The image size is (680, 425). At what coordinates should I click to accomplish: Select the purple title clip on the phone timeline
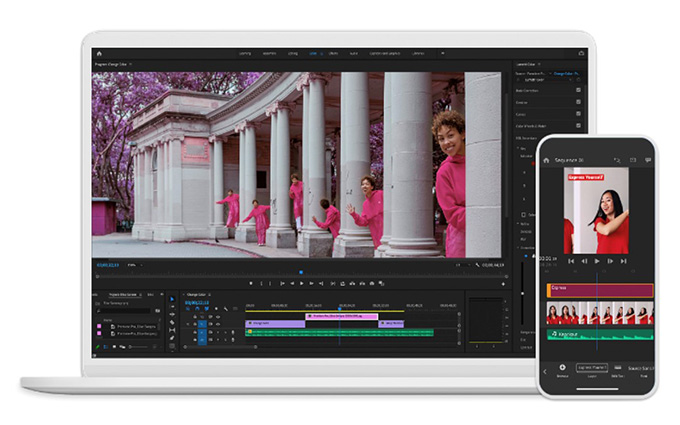coord(598,290)
